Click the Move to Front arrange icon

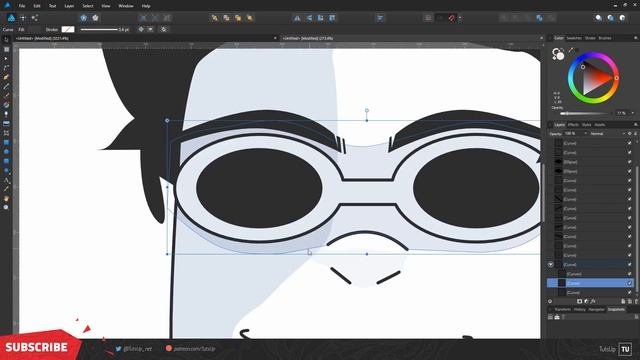250,18
